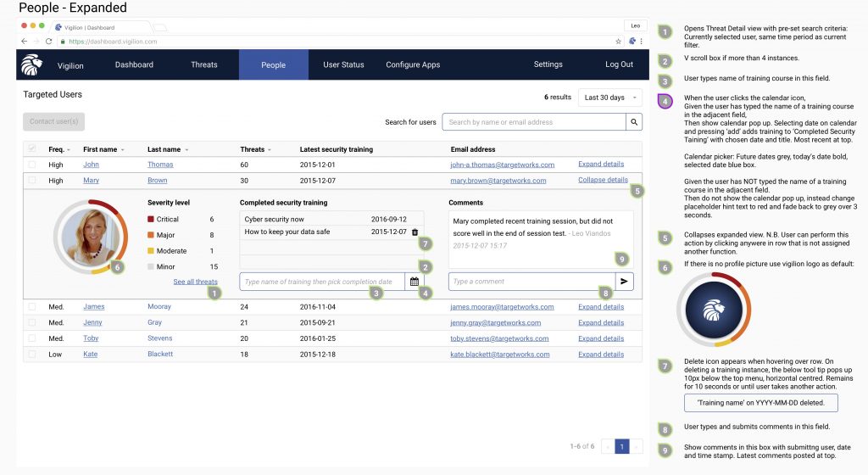Image resolution: width=868 pixels, height=475 pixels.
Task: Select the checkbox next to James Mooray
Action: [x=32, y=307]
